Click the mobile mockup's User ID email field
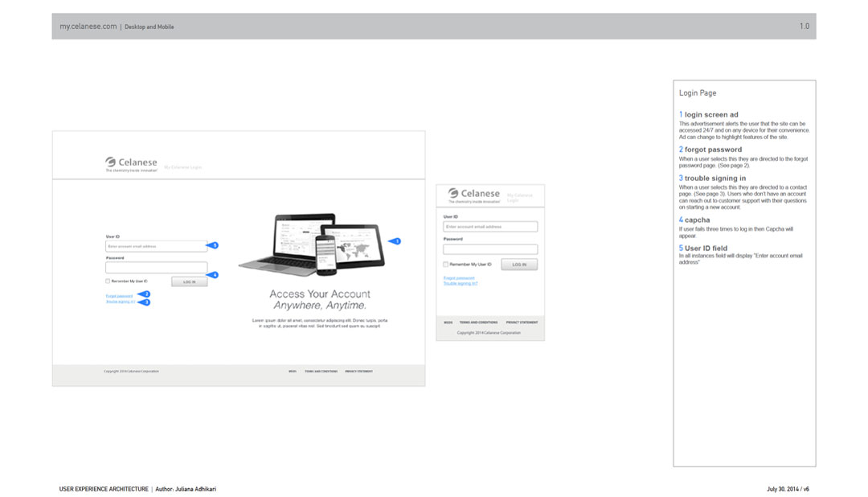This screenshot has width=868, height=497. pyautogui.click(x=490, y=227)
